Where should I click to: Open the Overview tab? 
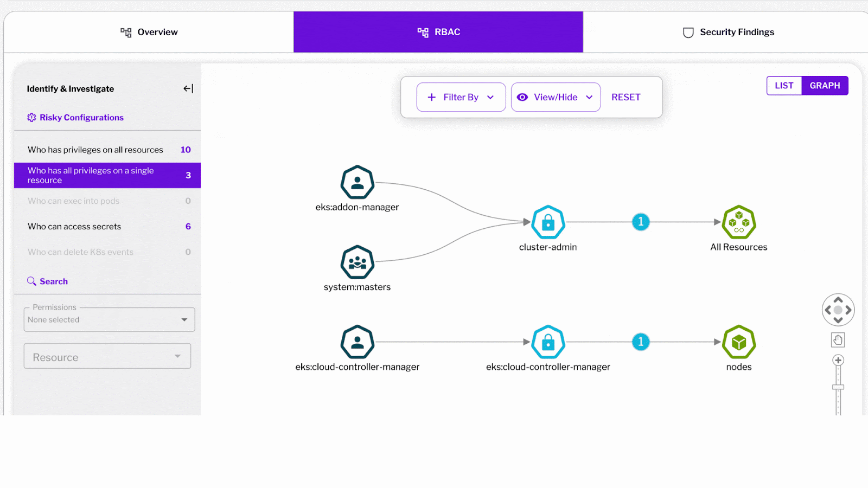coord(149,32)
